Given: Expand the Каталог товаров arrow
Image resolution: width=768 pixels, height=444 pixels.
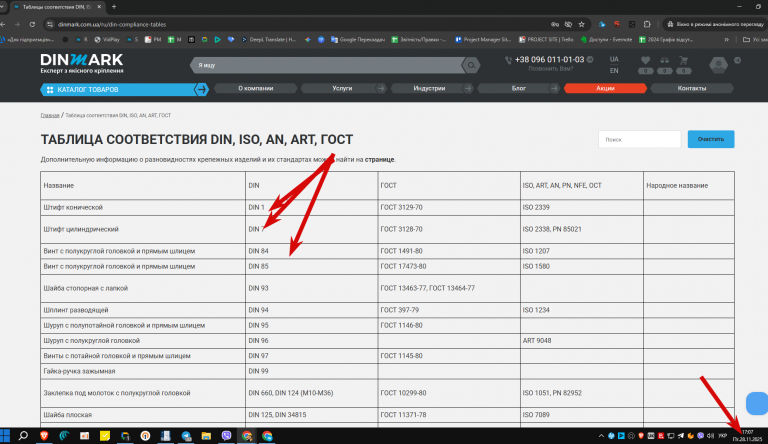Looking at the screenshot, I should coord(201,89).
